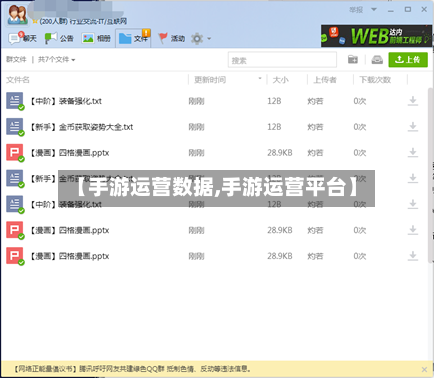Click uploader 灼若 in the first row
The image size is (434, 378).
click(x=315, y=101)
